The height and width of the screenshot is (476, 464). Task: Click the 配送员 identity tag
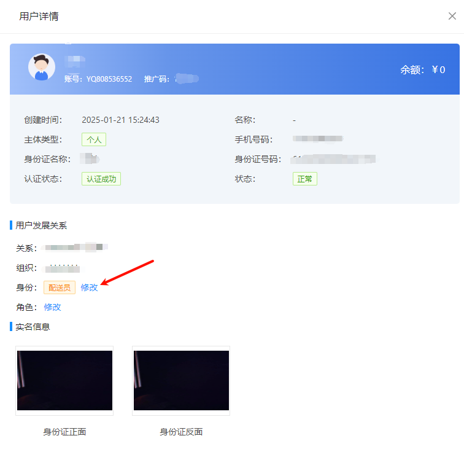(x=60, y=287)
